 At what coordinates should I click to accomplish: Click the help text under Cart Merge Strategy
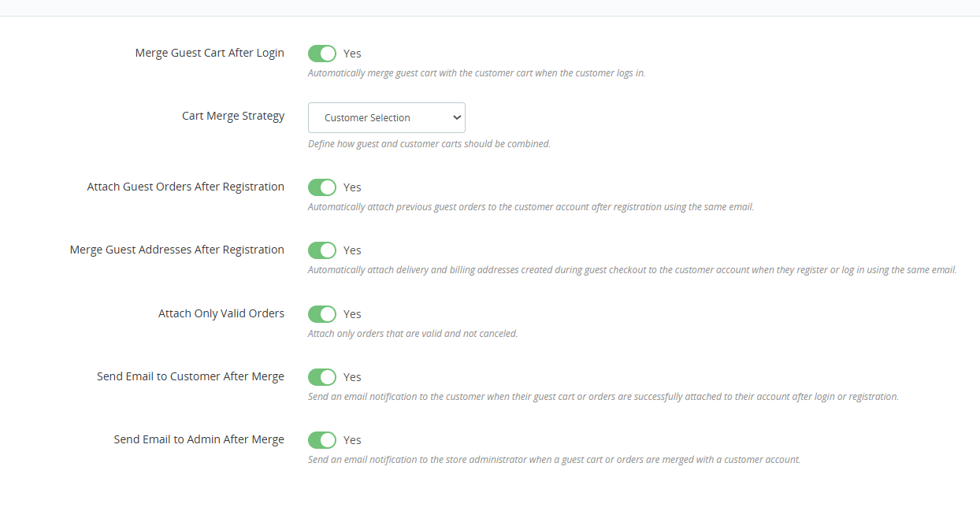tap(429, 144)
